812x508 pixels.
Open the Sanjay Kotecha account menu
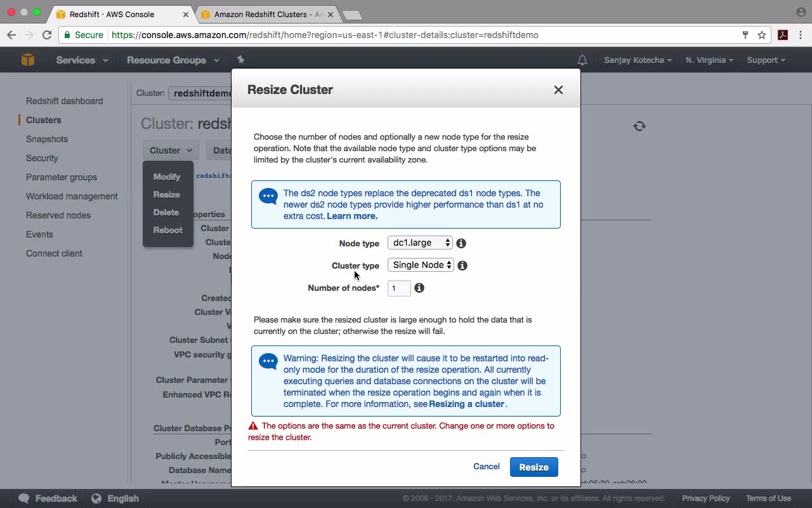pos(638,60)
